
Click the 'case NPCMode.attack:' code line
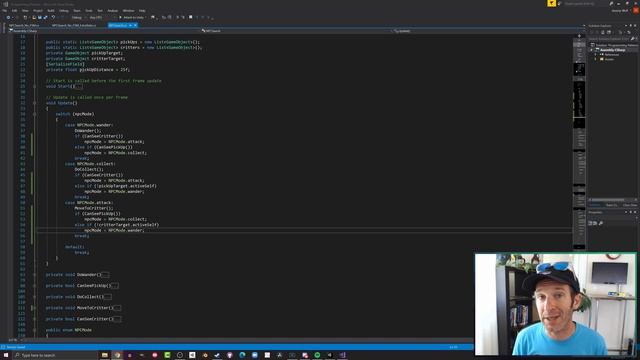click(x=89, y=202)
